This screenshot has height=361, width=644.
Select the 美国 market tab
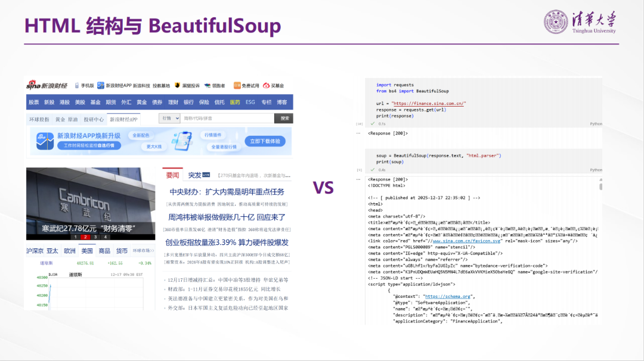click(x=87, y=251)
